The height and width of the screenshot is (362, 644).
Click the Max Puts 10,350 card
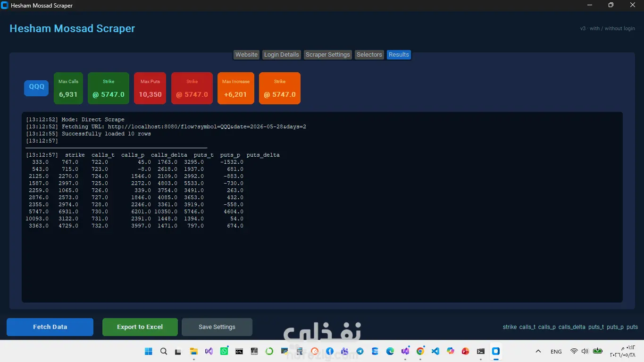[x=150, y=88]
